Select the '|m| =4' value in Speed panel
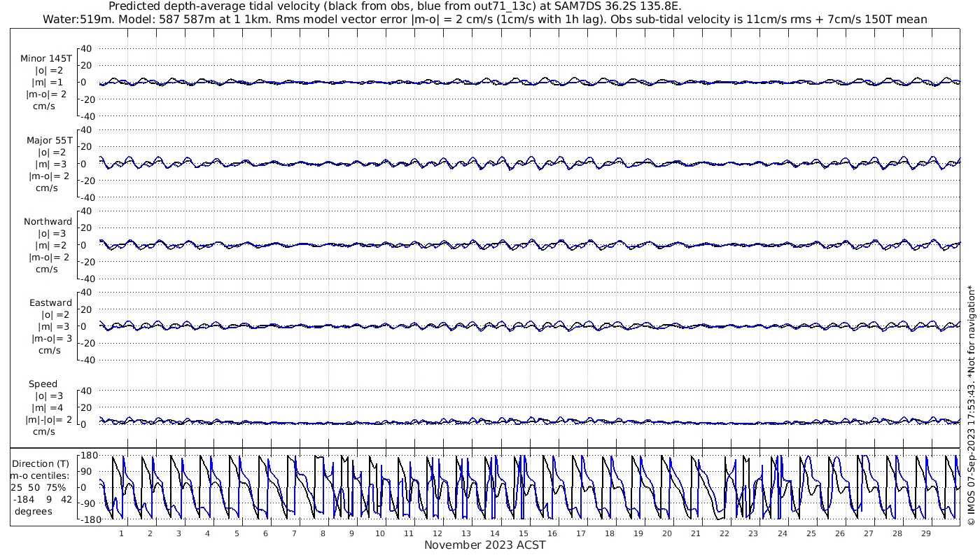 click(48, 408)
